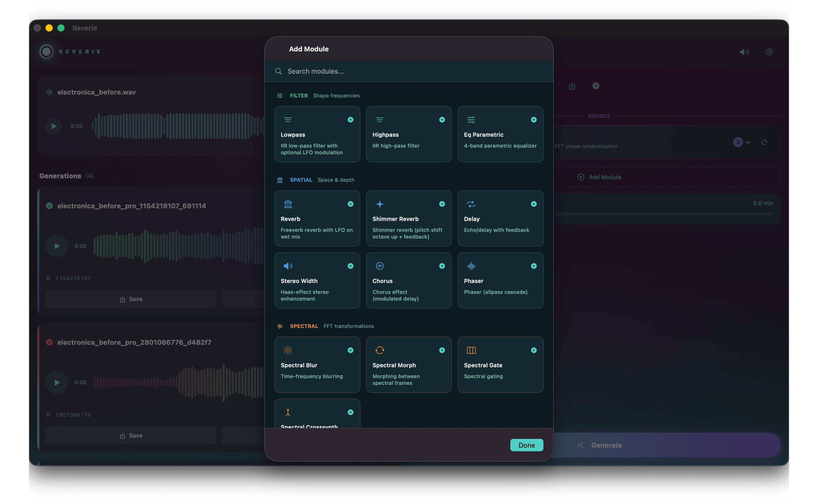Viewport: 818px width, 504px height.
Task: Click the round X icon above SOURCE
Action: 596,86
